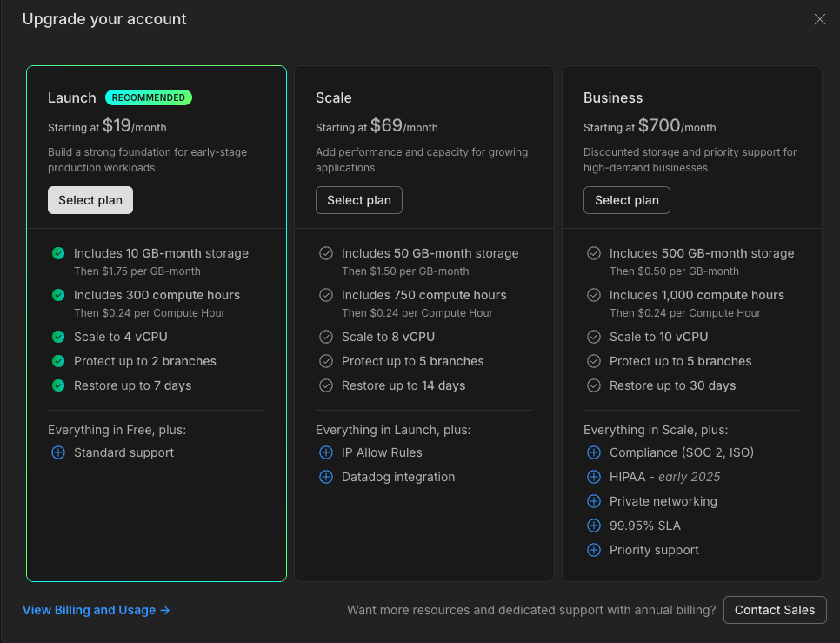Screen dimensions: 840x643
Task: Click plus icon beside Datadog integration
Action: 326,477
